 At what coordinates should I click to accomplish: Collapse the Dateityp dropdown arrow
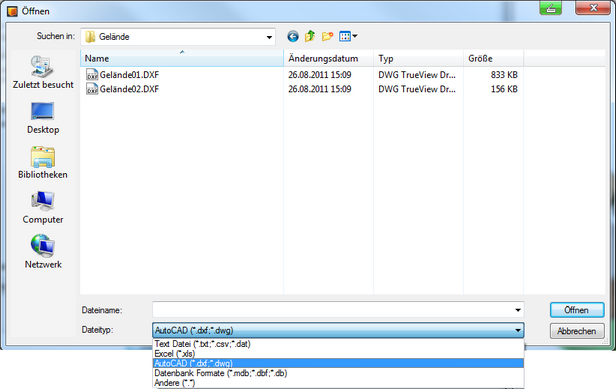pyautogui.click(x=518, y=330)
